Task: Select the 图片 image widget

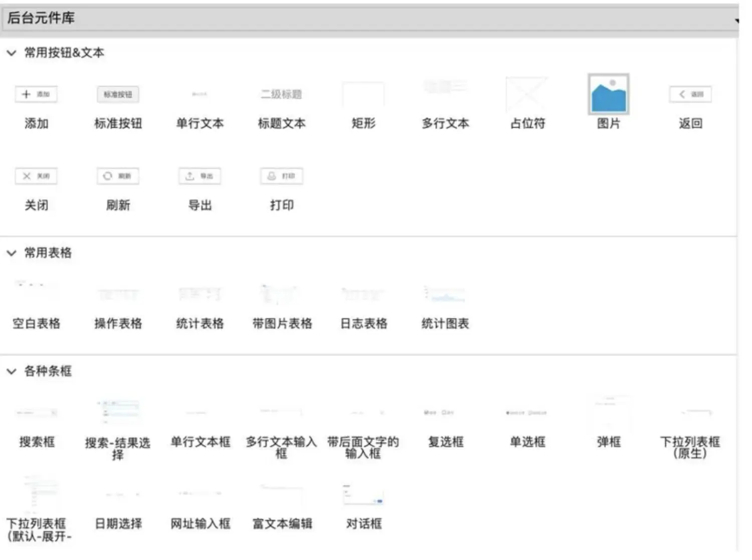Action: tap(608, 95)
